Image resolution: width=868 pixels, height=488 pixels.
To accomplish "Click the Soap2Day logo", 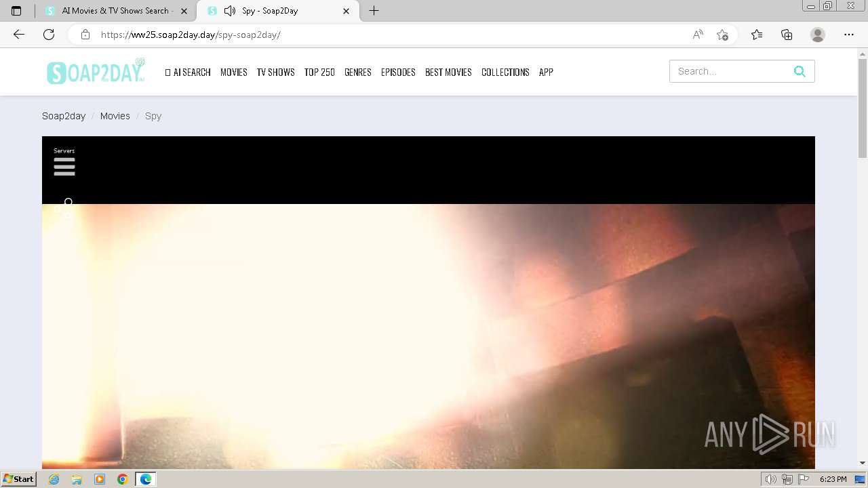I will [96, 72].
